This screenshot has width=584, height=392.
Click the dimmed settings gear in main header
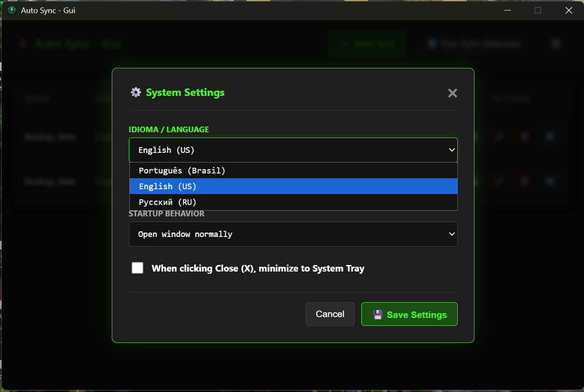click(x=556, y=43)
